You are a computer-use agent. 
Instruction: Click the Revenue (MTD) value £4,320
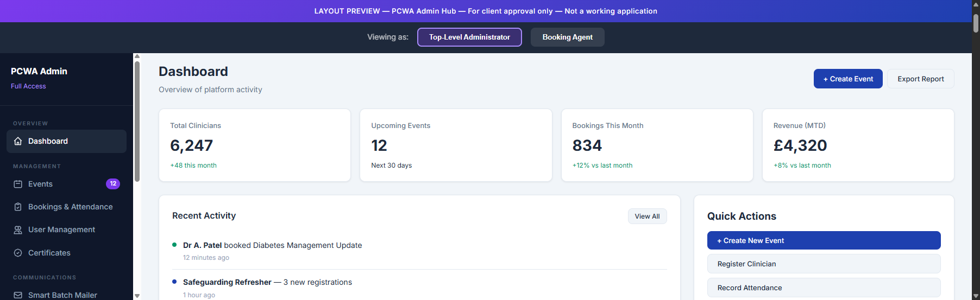click(x=800, y=145)
